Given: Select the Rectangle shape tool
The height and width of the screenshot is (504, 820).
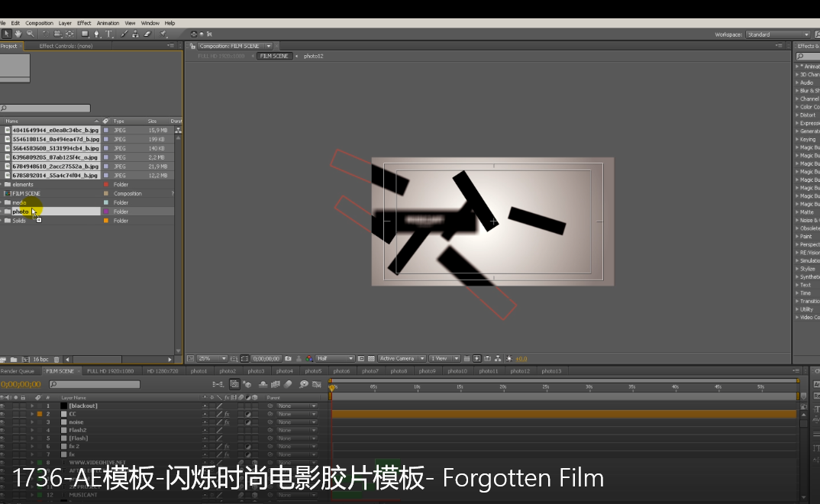Looking at the screenshot, I should coord(85,34).
